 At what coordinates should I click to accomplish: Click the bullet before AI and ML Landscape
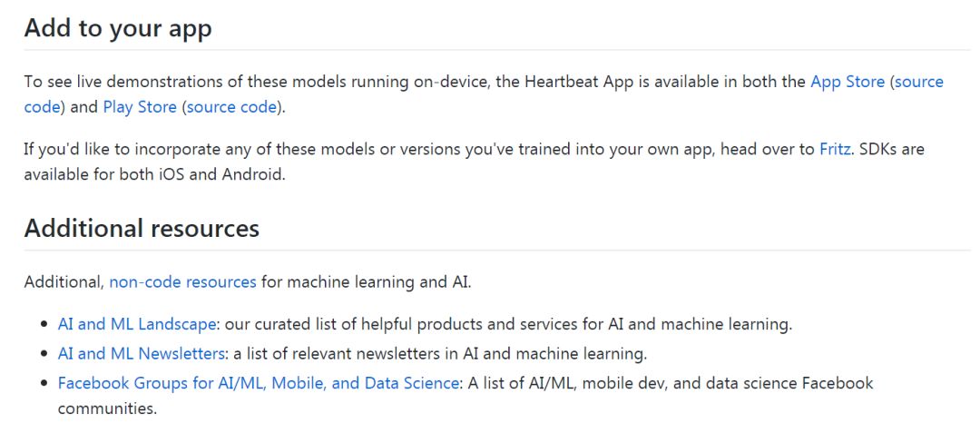[44, 325]
